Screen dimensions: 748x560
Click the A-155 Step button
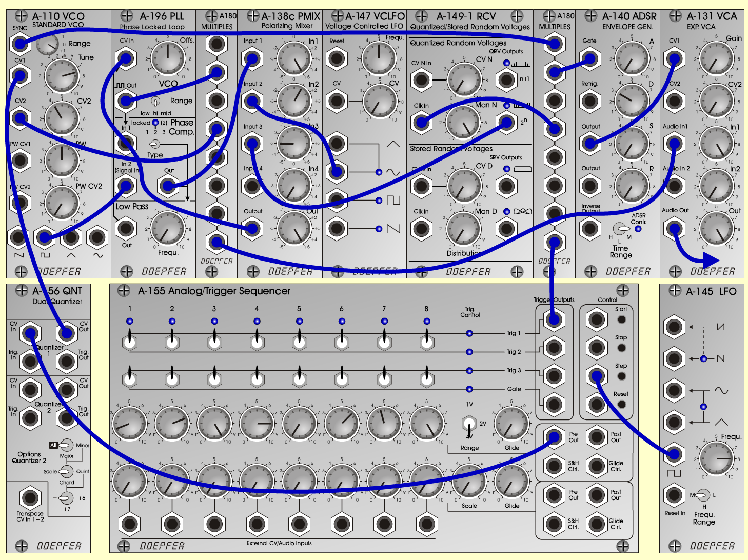621,376
